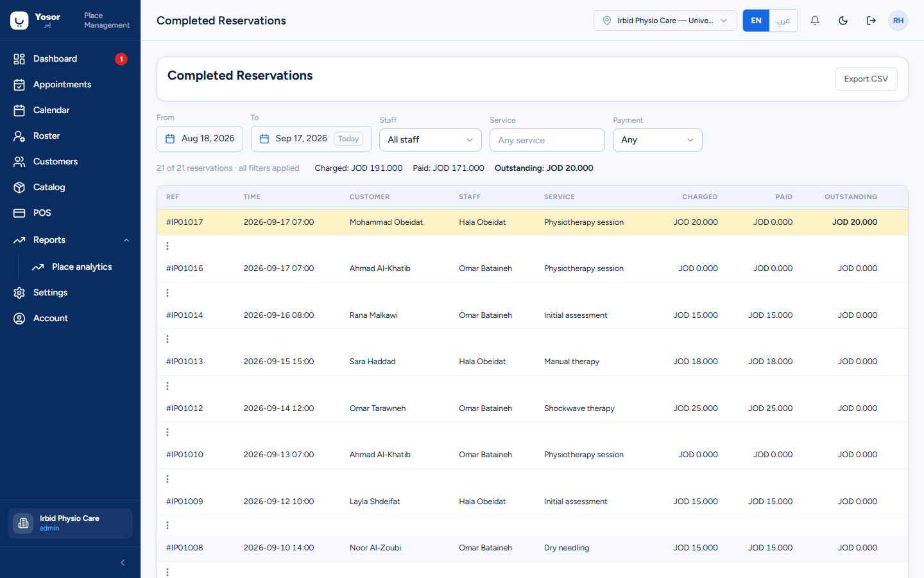Click the TIME column header
The height and width of the screenshot is (578, 924).
tap(252, 197)
